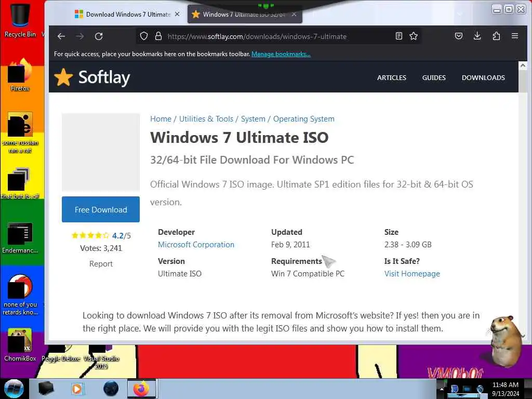Screen dimensions: 532x399
Task: Open the Windows Start orb
Action: 14,389
